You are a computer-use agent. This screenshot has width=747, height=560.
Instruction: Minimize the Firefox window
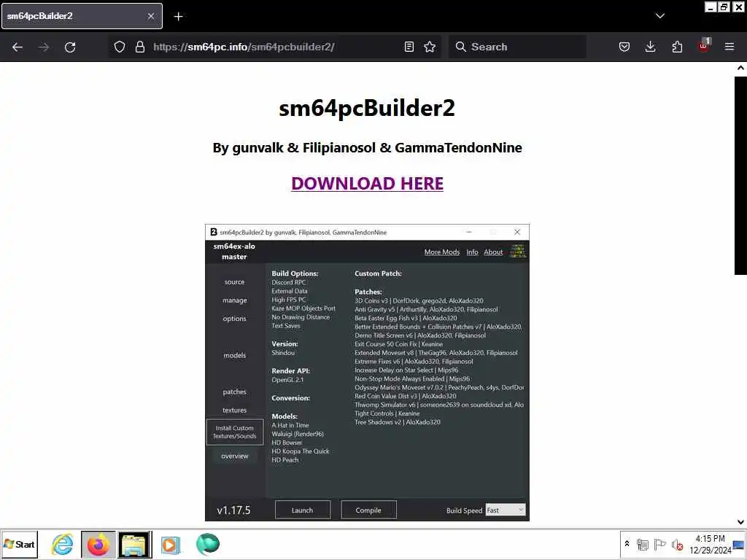pyautogui.click(x=711, y=7)
